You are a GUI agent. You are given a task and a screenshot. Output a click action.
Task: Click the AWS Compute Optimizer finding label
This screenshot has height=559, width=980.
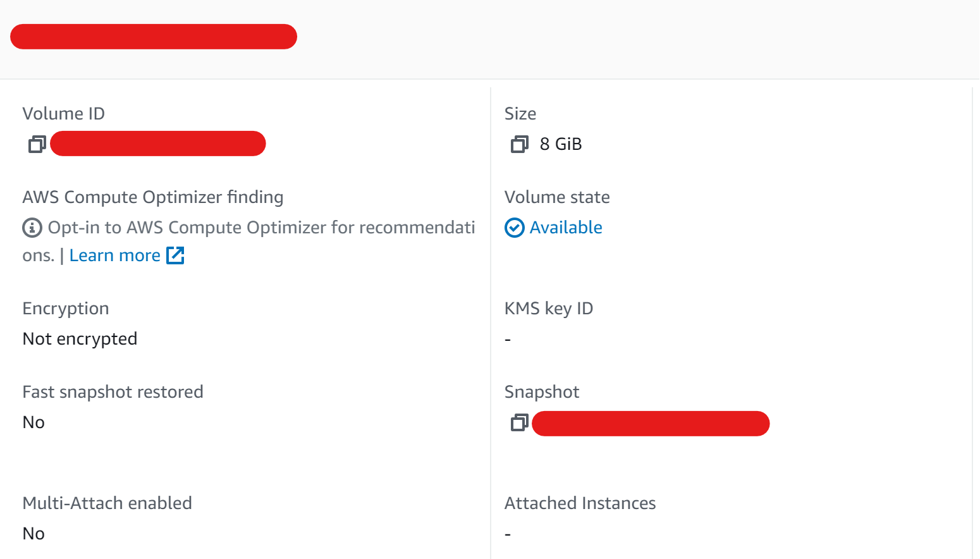point(153,197)
